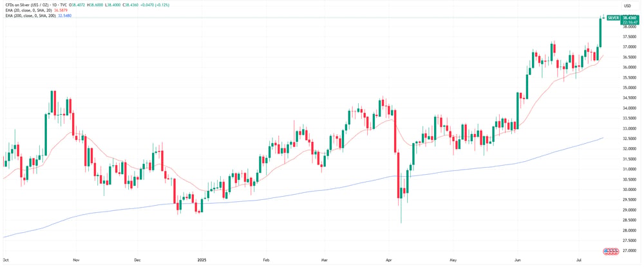The height and width of the screenshot is (267, 644).
Task: Click the Apr label on time axis
Action: click(389, 260)
